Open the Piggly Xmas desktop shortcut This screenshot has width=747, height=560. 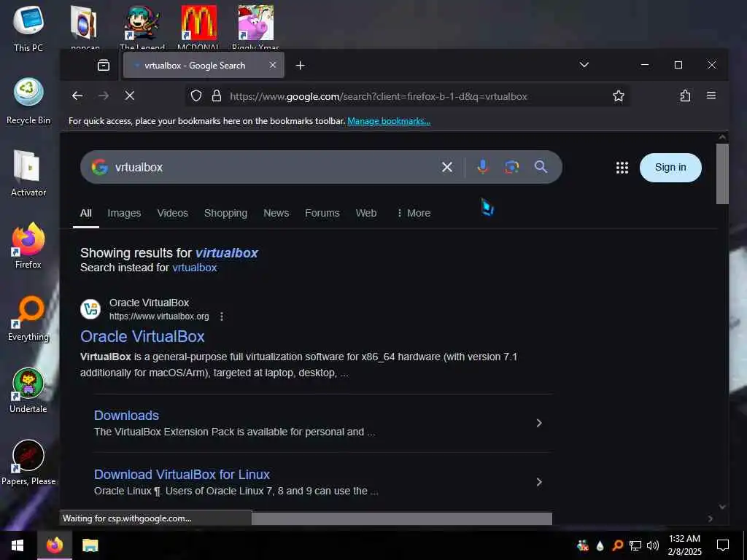256,28
